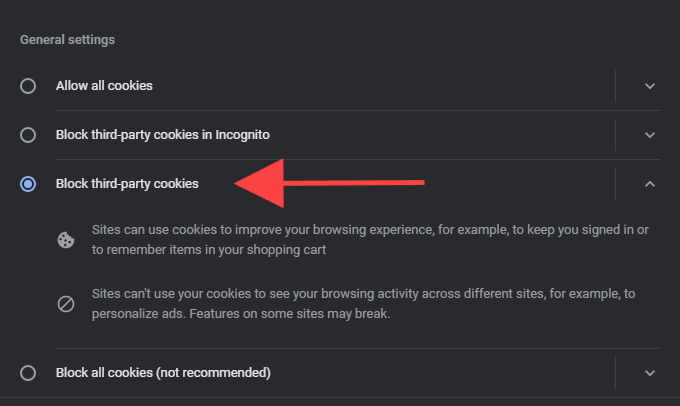Click Block third-party cookies in Incognito label
This screenshot has height=406, width=680.
tap(163, 135)
